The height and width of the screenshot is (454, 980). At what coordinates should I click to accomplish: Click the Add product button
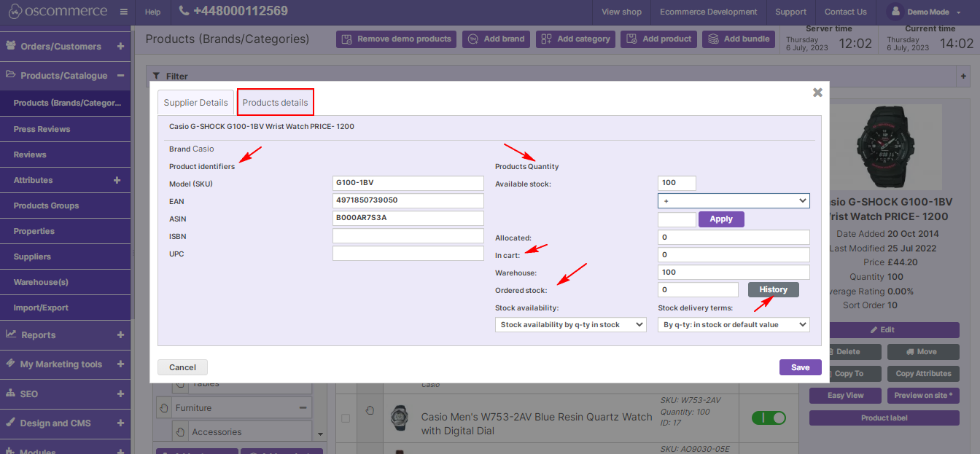tap(658, 39)
